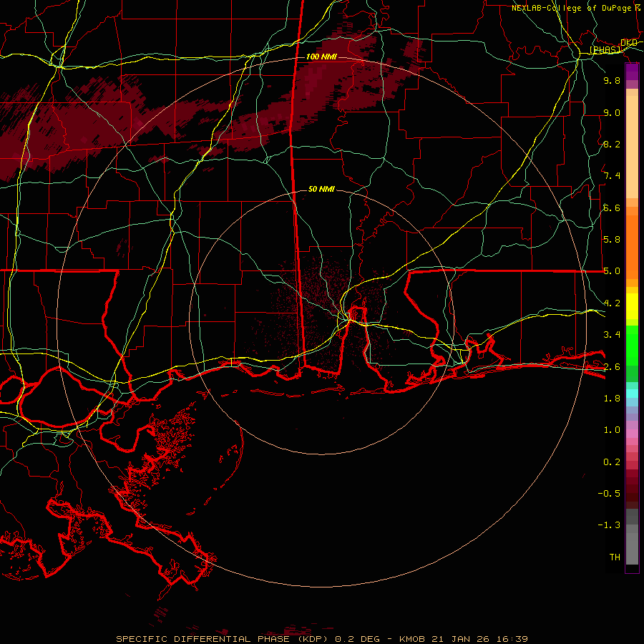Pick the pink segment of the color bar
This screenshot has height=644, width=644.
[632, 434]
